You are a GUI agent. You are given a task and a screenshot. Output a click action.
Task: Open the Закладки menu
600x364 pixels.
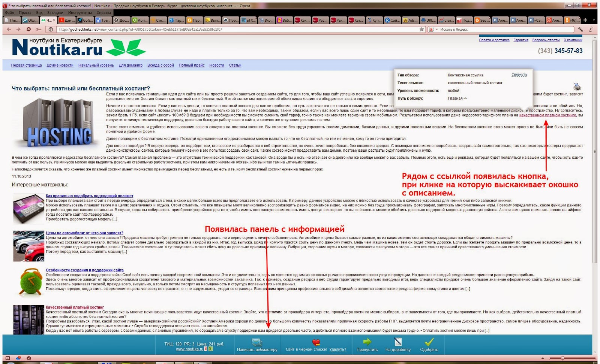coord(55,13)
